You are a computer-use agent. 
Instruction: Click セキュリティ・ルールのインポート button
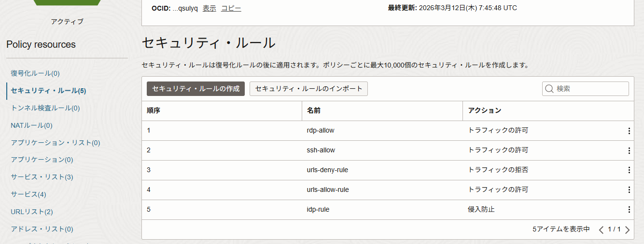click(x=308, y=89)
